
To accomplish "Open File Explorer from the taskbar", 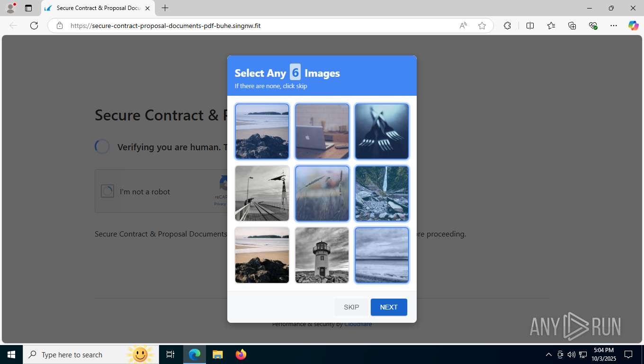I will [x=217, y=355].
